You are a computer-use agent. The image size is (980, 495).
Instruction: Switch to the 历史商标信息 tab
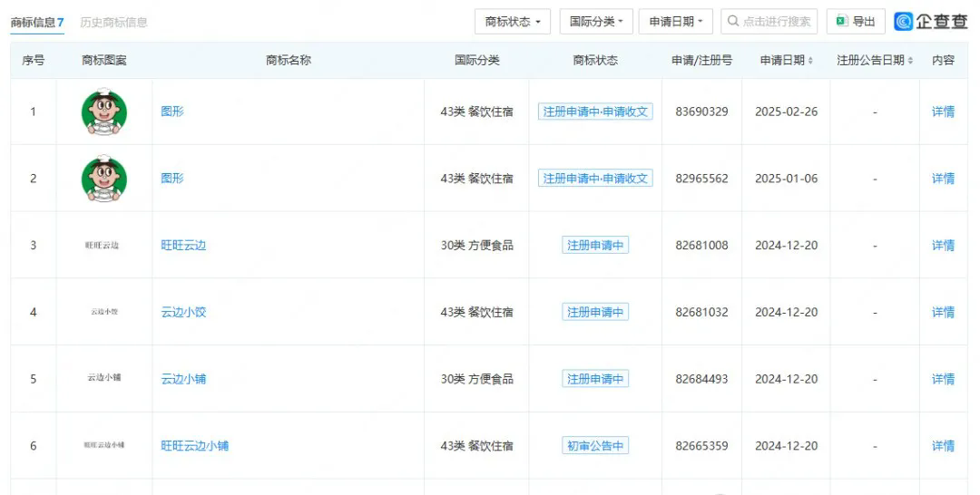(113, 23)
